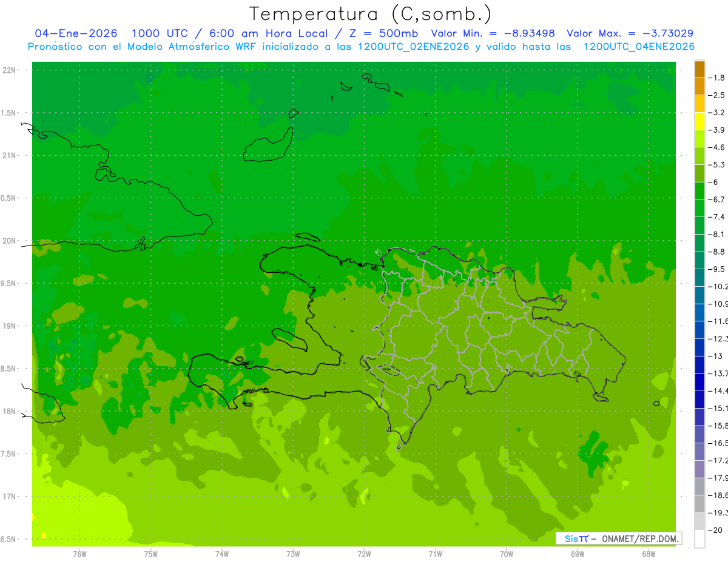Click the blue swatch between -12.3 and -13
Image resolution: width=728 pixels, height=562 pixels.
pyautogui.click(x=699, y=347)
